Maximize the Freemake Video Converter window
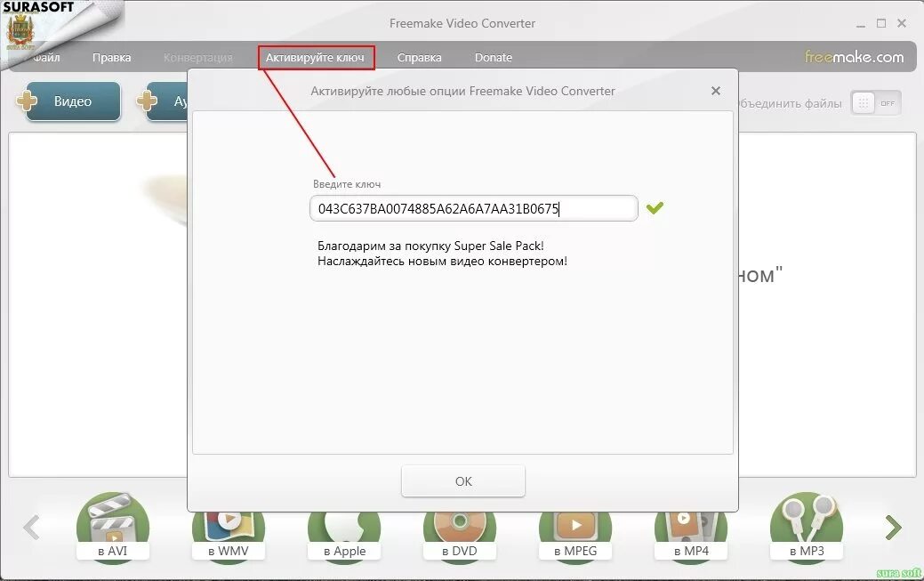Image resolution: width=924 pixels, height=581 pixels. point(881,24)
